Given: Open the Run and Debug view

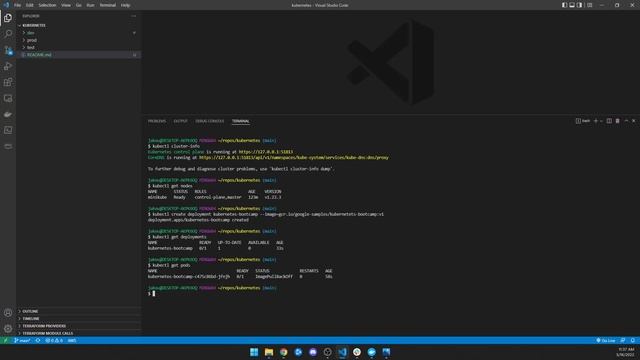Looking at the screenshot, I should [8, 66].
